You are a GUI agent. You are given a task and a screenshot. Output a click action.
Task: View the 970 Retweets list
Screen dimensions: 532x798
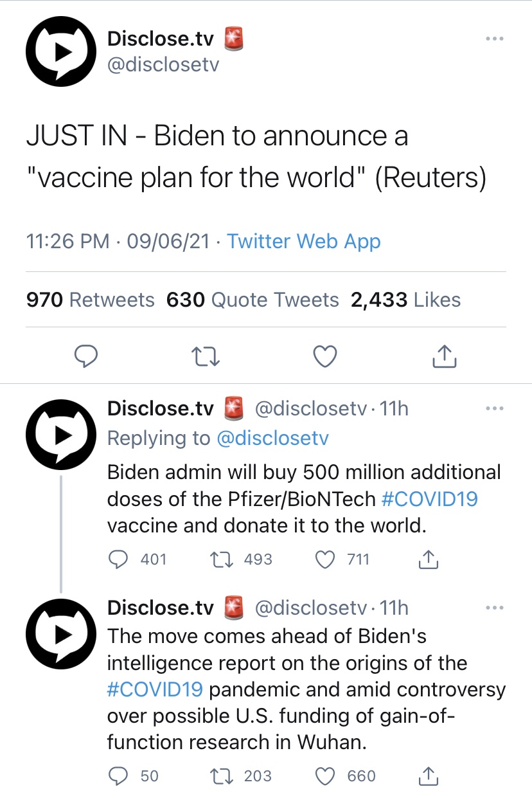pos(91,300)
